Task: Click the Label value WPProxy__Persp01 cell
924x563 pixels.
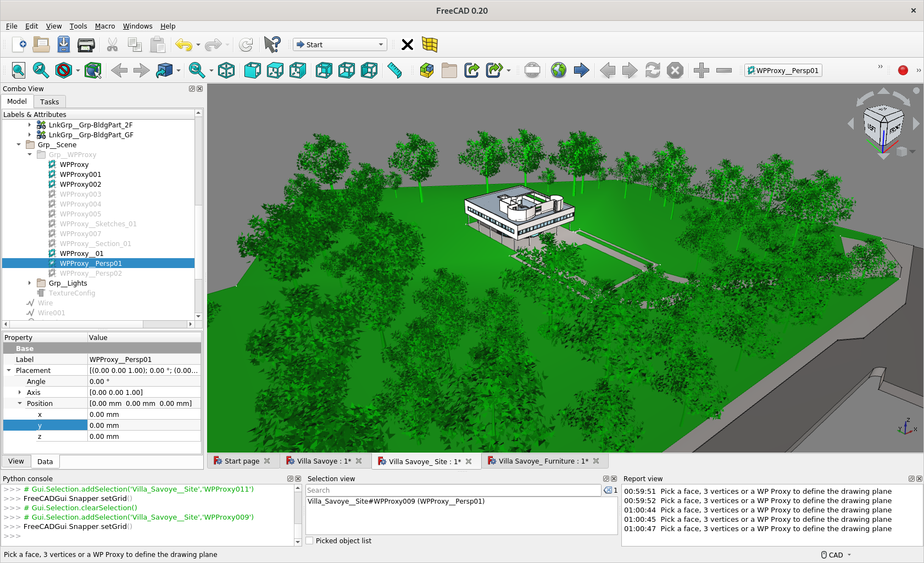Action: [144, 359]
